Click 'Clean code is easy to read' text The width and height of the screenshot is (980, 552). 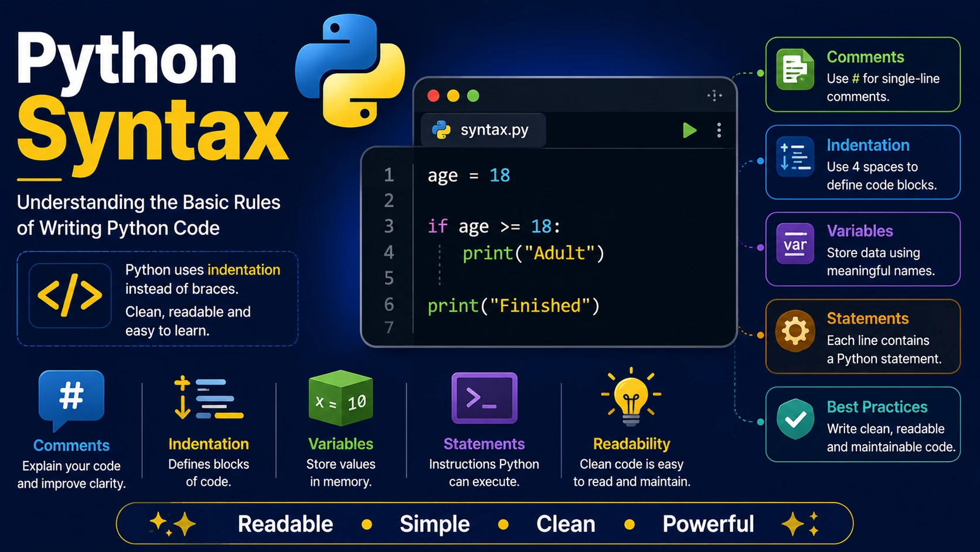tap(632, 473)
